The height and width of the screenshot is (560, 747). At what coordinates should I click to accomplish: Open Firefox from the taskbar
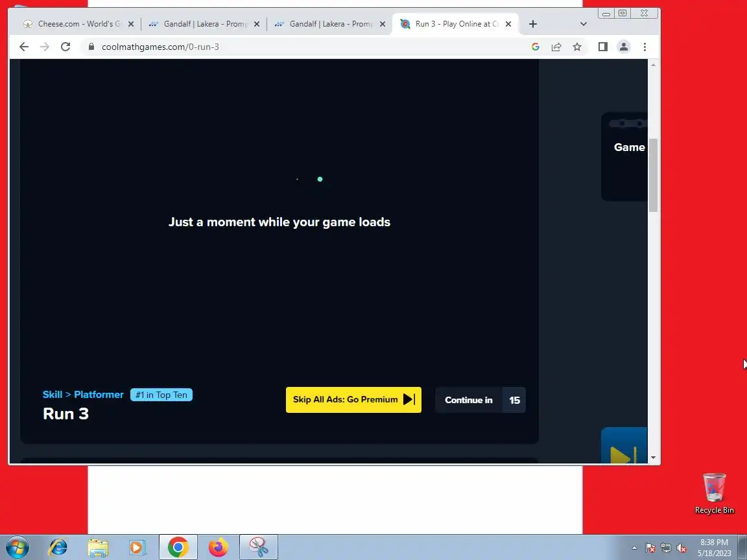click(x=218, y=547)
